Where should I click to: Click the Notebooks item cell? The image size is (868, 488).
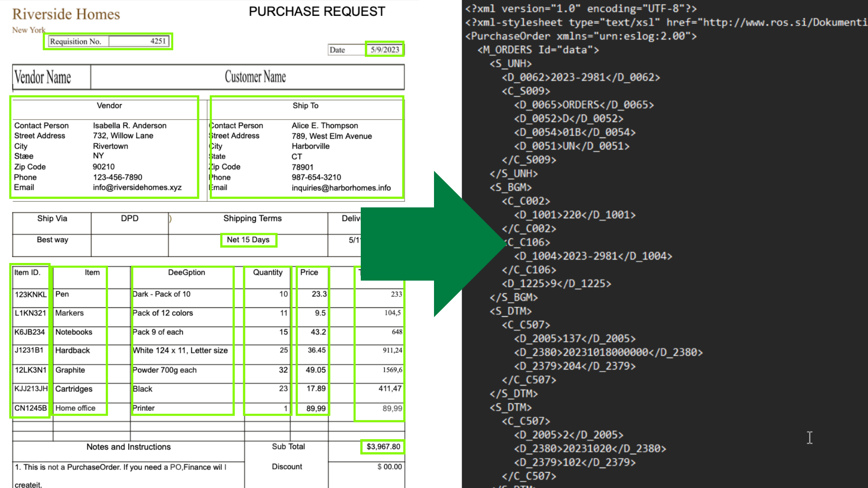tap(74, 332)
